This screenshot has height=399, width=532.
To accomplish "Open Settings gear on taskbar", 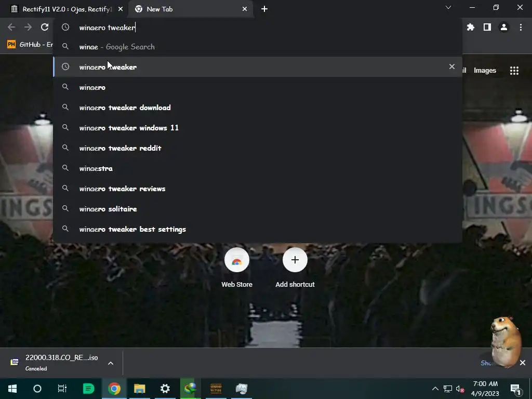I will pos(165,389).
